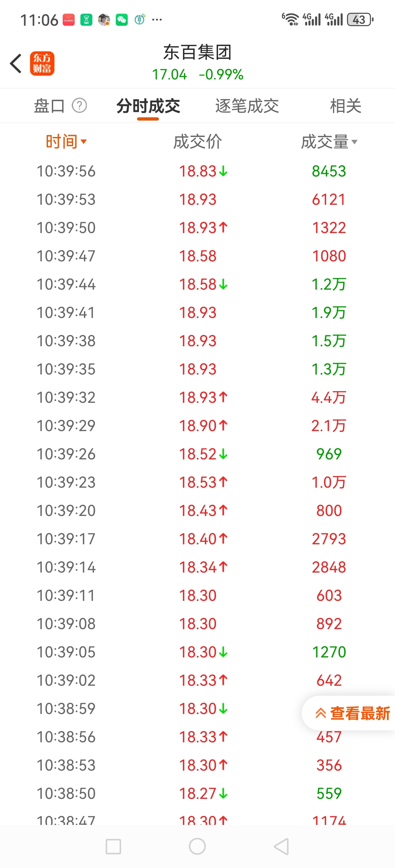This screenshot has height=868, width=395.
Task: Sort by 时间 column header
Action: pyautogui.click(x=66, y=141)
